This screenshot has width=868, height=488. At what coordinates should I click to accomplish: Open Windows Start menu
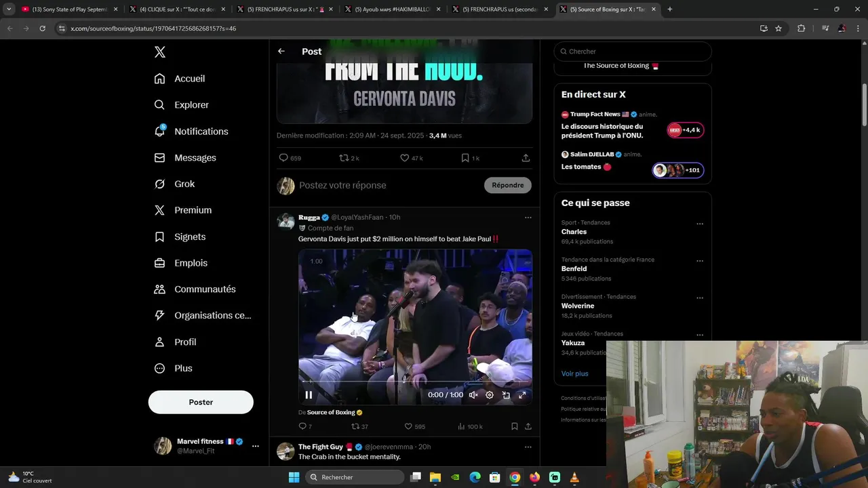click(x=294, y=477)
